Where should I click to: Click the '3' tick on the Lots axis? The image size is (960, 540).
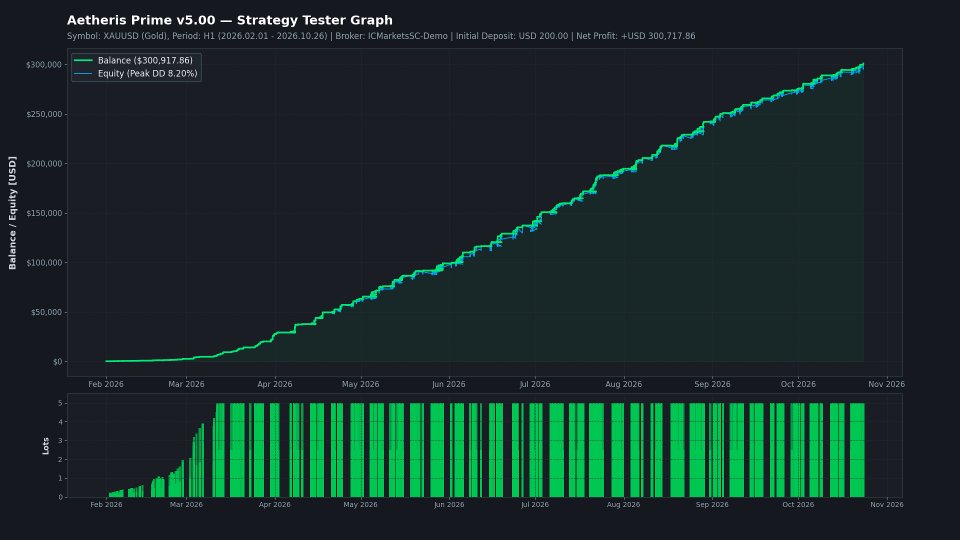coord(60,441)
